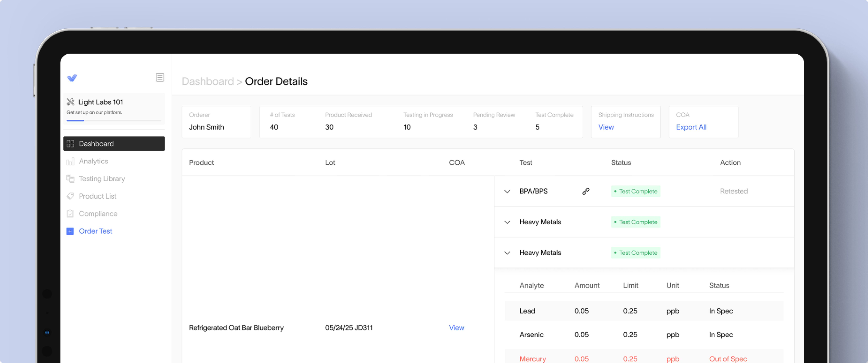
Task: Click the Lot column header
Action: pos(330,163)
